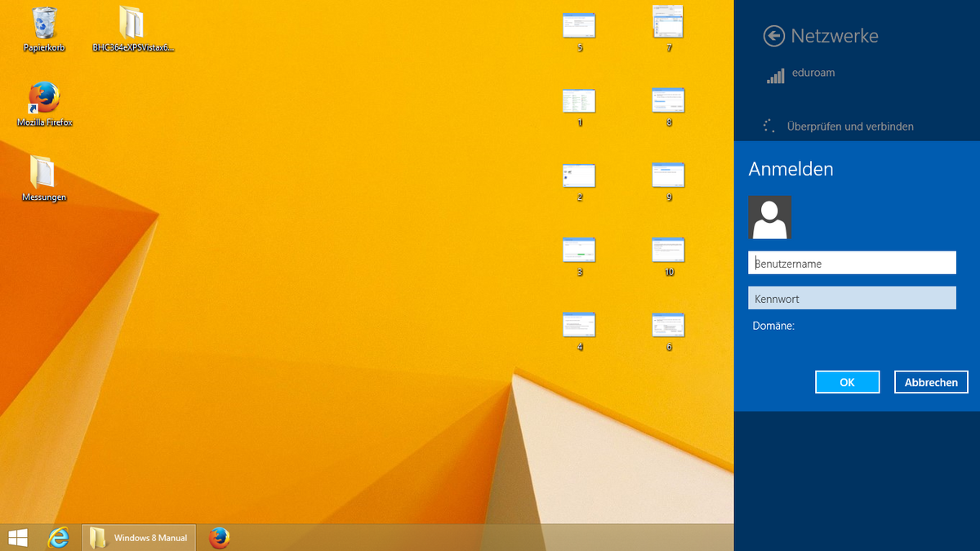The image size is (980, 551).
Task: Open the BHC364eXPSVistax6 folder on desktop
Action: (132, 24)
